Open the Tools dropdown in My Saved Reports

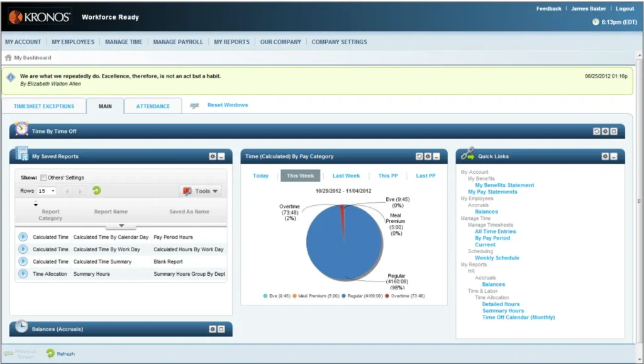pos(201,190)
